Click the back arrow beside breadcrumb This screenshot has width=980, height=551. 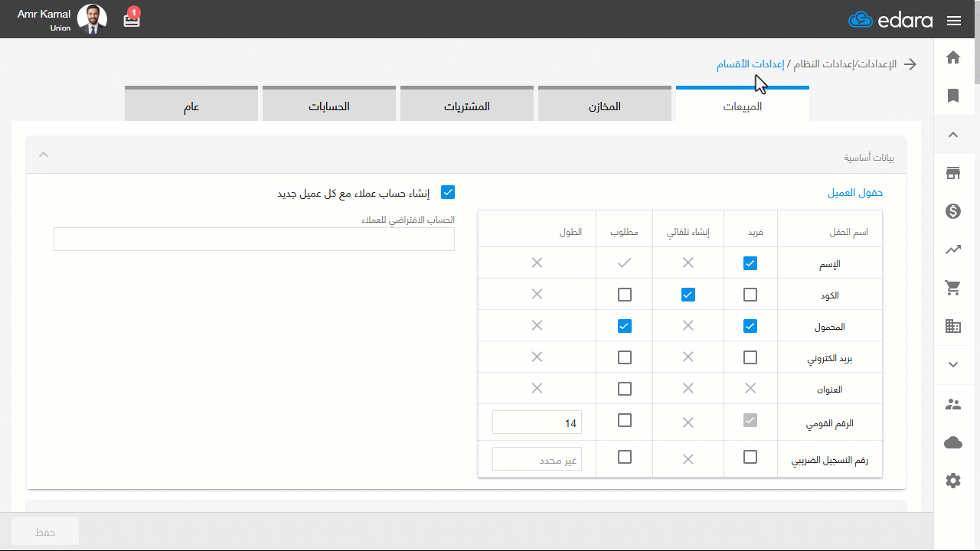(910, 64)
